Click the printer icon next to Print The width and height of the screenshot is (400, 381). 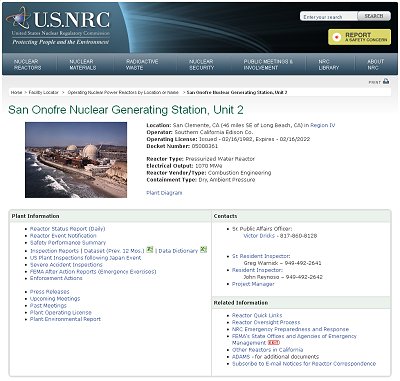tap(386, 81)
